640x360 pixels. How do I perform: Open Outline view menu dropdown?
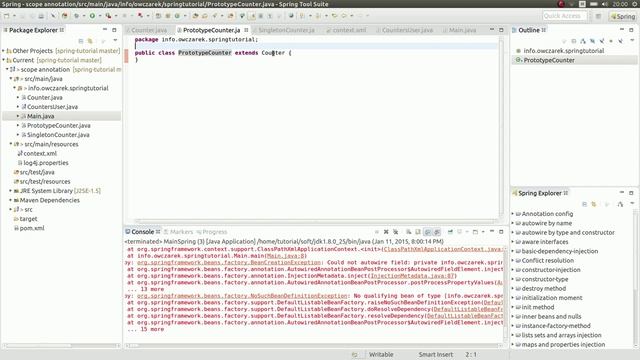[632, 41]
